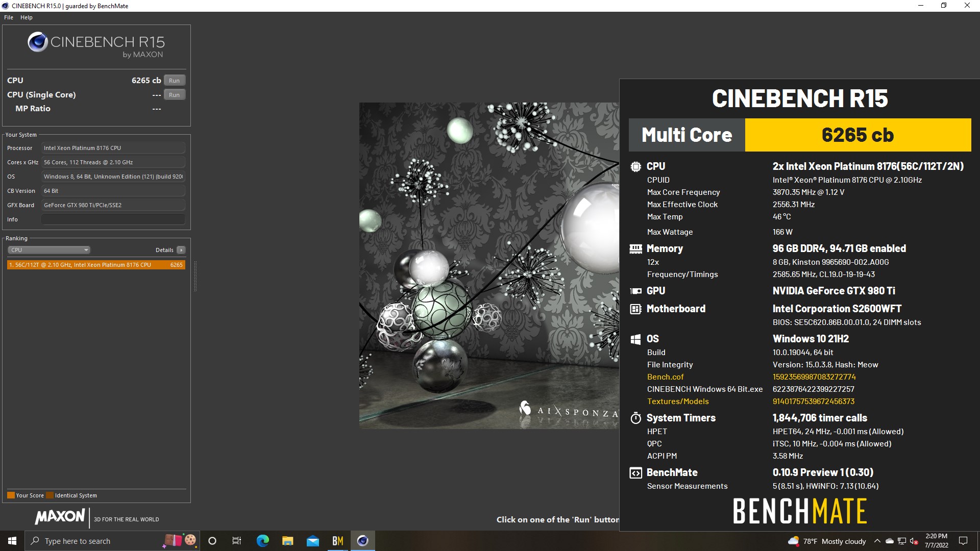Click the OS field showing Windows 8
The width and height of the screenshot is (980, 551).
coord(113,177)
